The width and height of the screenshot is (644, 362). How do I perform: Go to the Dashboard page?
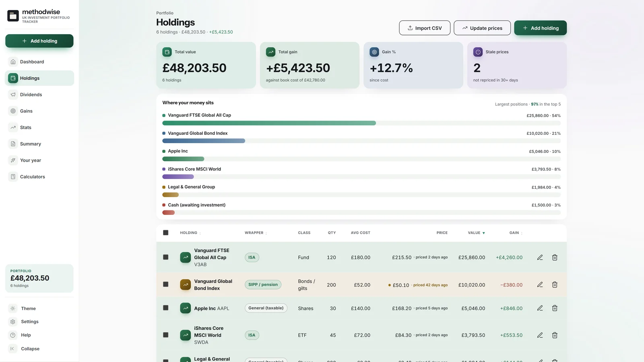click(39, 62)
